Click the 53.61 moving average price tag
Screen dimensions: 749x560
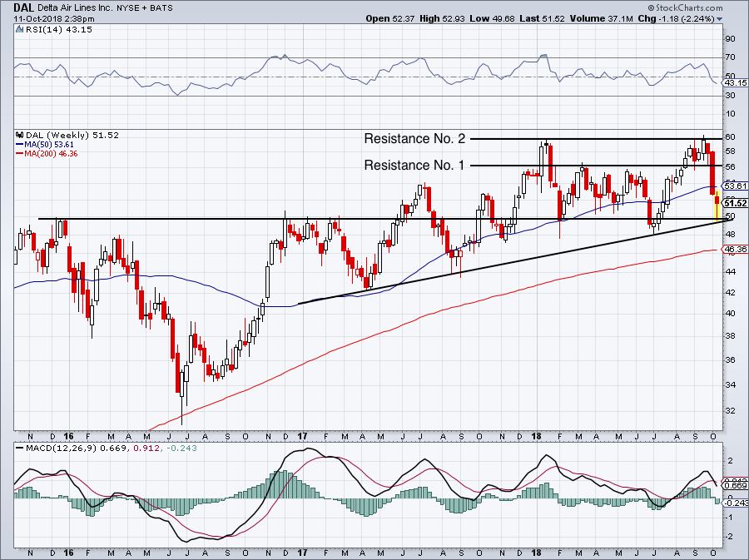click(736, 186)
